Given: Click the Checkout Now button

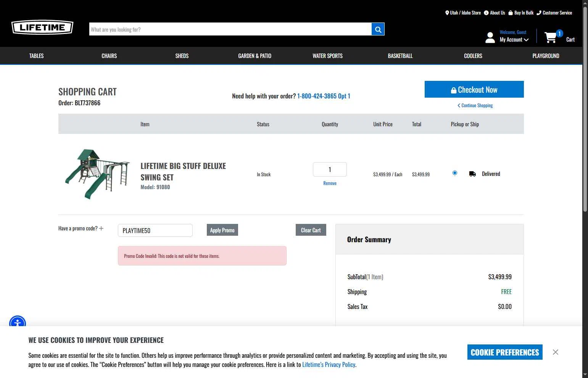Looking at the screenshot, I should (x=474, y=89).
